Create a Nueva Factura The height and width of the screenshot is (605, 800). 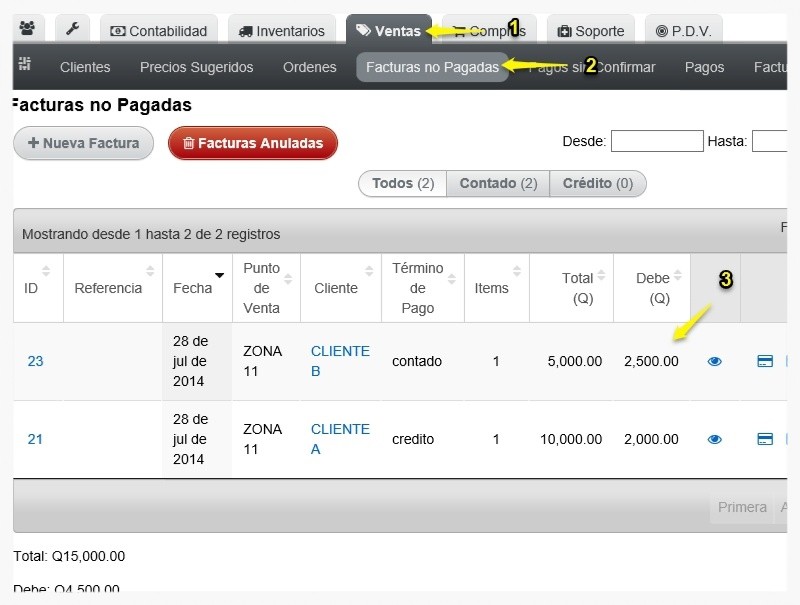tap(84, 143)
